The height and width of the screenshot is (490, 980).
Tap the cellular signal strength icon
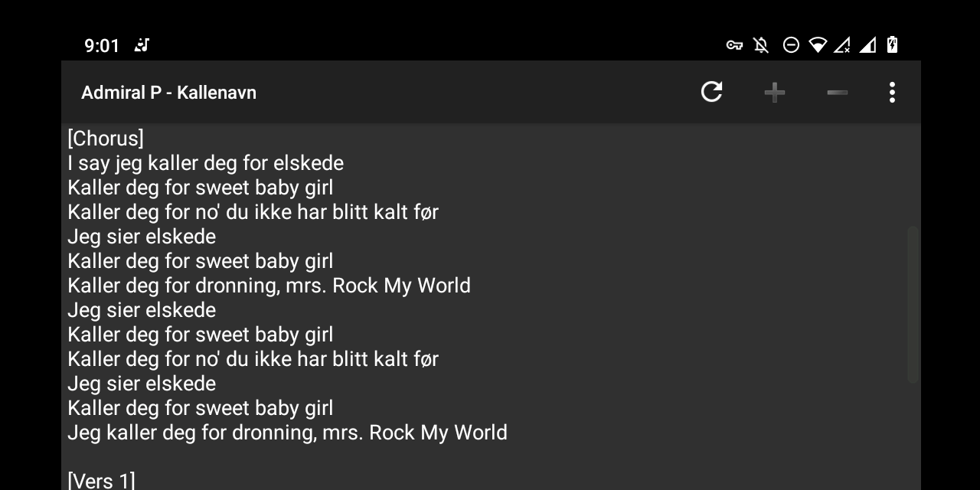(x=868, y=44)
